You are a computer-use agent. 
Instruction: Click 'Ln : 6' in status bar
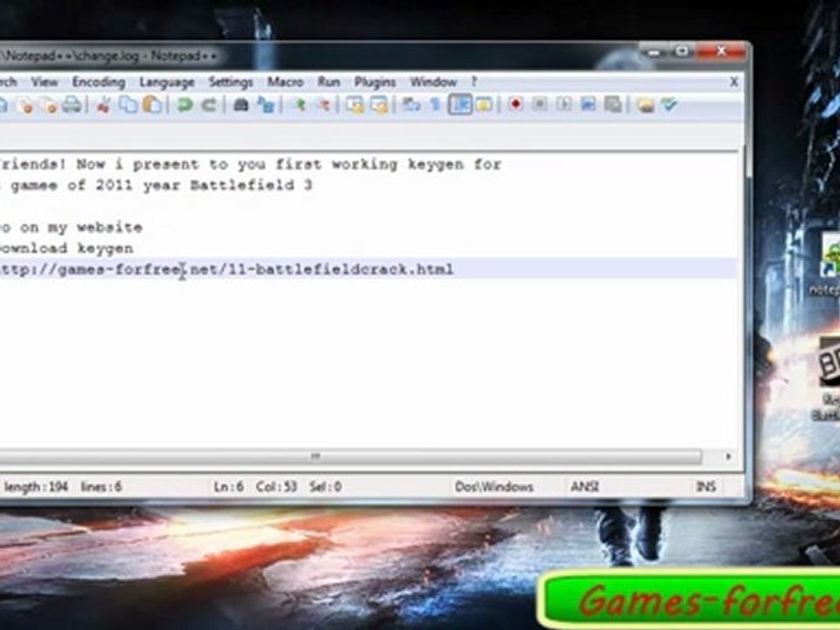coord(228,487)
